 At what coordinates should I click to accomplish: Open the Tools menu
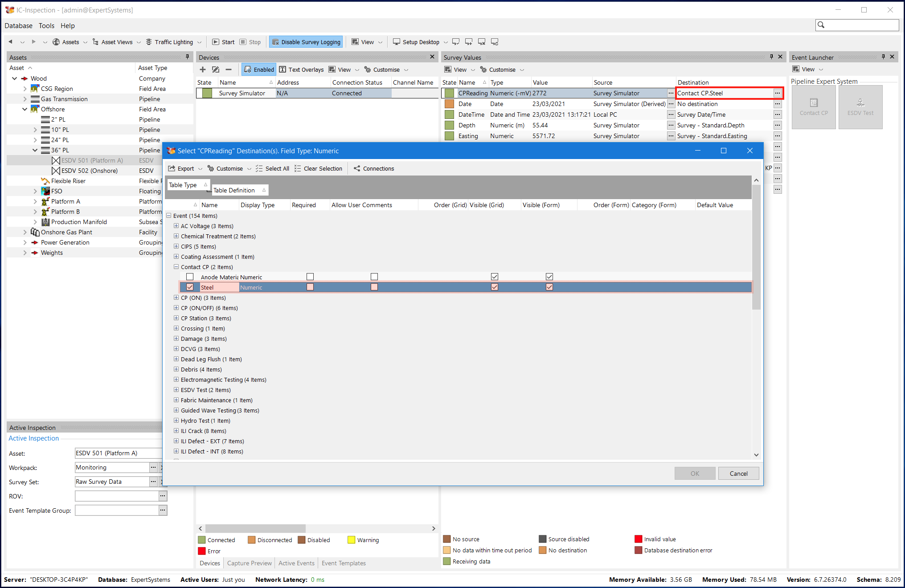pyautogui.click(x=46, y=26)
